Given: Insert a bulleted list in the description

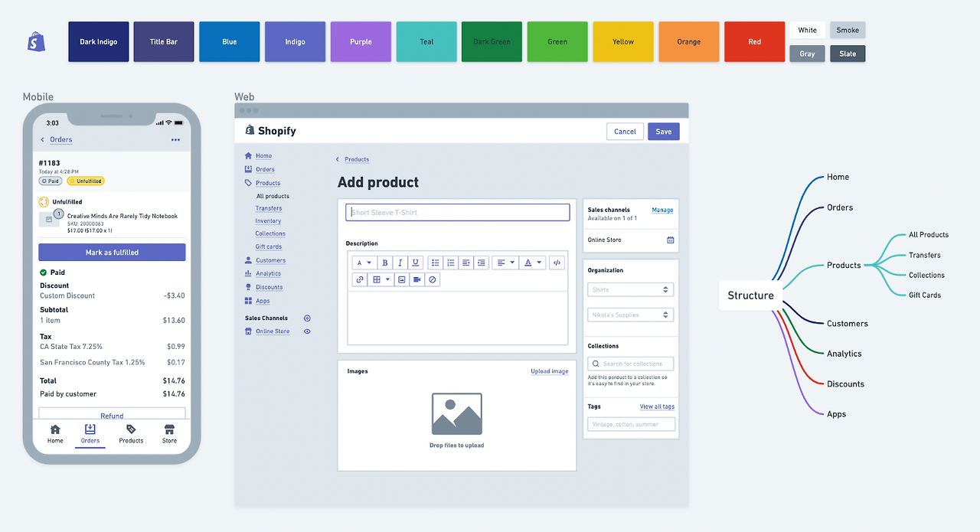Looking at the screenshot, I should (x=435, y=263).
